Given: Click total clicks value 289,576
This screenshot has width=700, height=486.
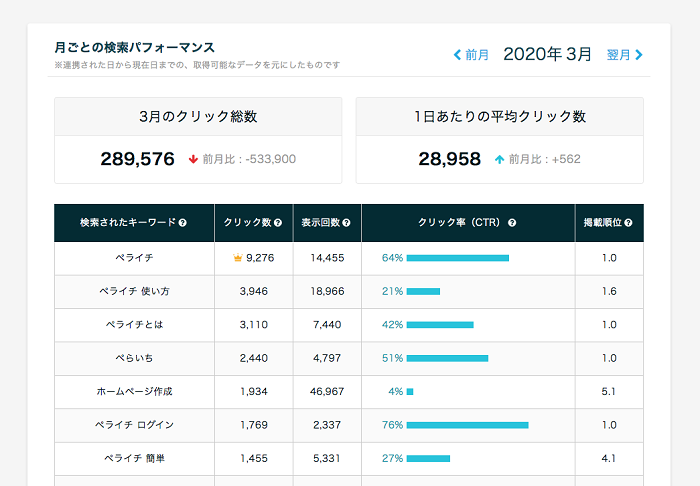Looking at the screenshot, I should (x=138, y=159).
